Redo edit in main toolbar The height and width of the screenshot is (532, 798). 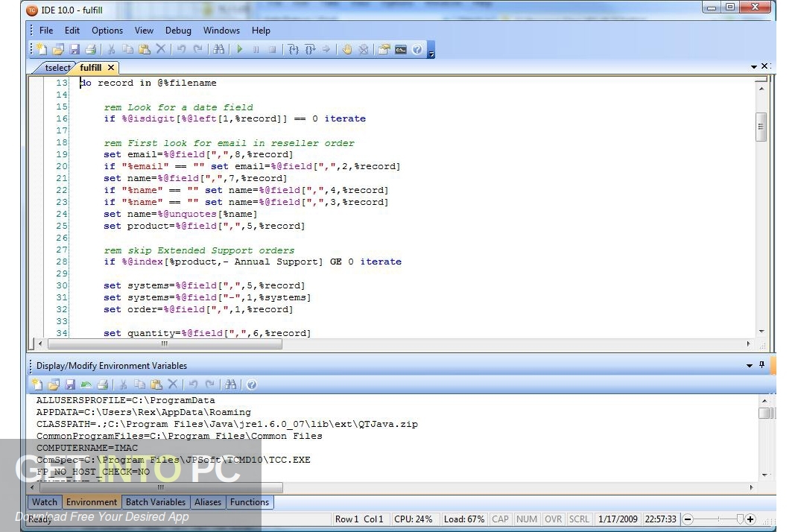coord(197,49)
